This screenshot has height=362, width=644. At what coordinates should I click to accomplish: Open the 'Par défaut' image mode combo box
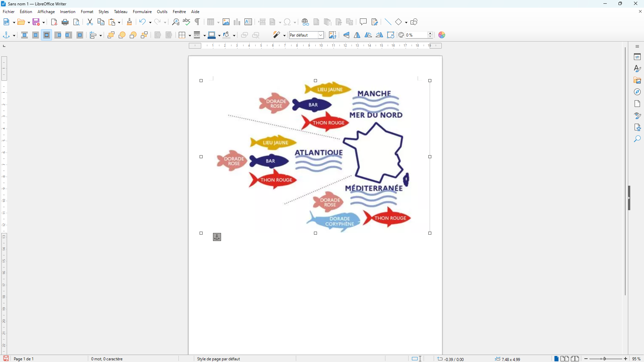[x=321, y=35]
